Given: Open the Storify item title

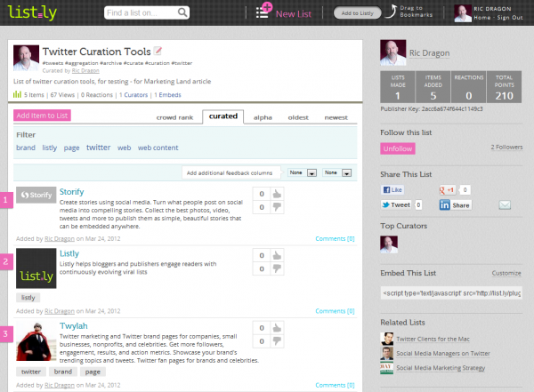Looking at the screenshot, I should pos(71,192).
